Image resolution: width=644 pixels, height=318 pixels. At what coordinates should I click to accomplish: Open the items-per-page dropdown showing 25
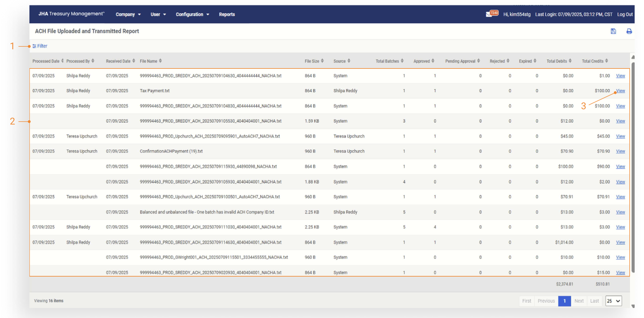coord(614,301)
